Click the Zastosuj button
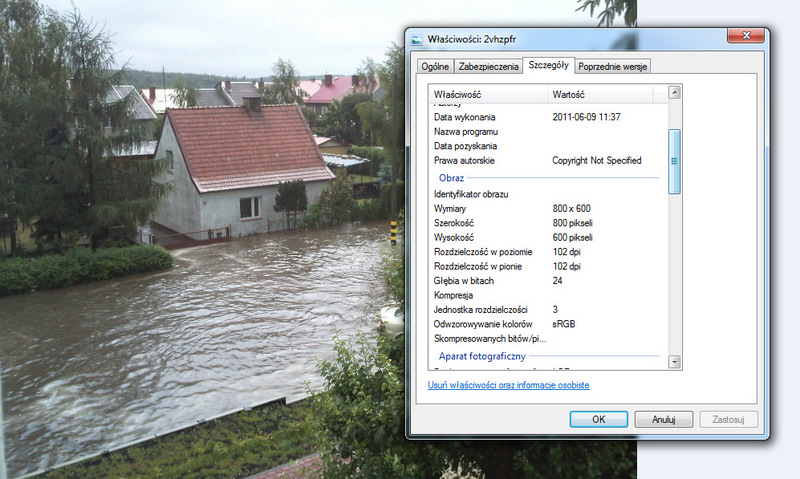The image size is (800, 479). [x=728, y=419]
